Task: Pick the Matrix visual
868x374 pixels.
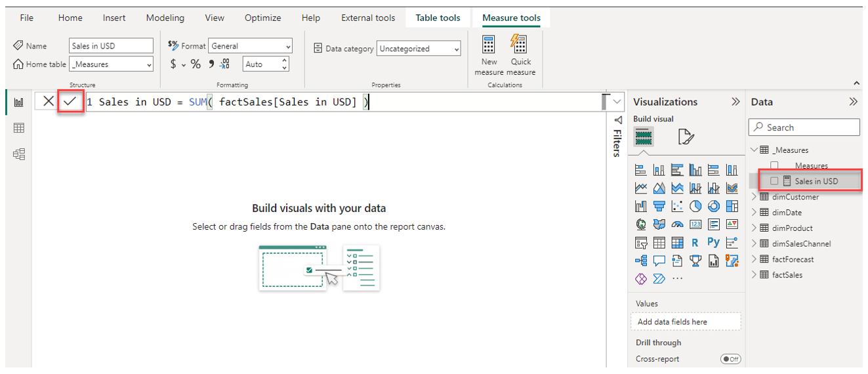Action: (678, 242)
